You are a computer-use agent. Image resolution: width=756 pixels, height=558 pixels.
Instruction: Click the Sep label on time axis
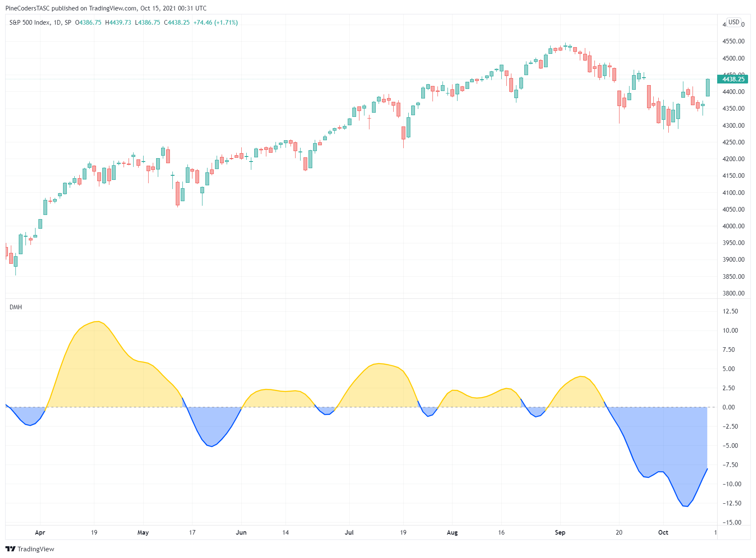tap(560, 533)
